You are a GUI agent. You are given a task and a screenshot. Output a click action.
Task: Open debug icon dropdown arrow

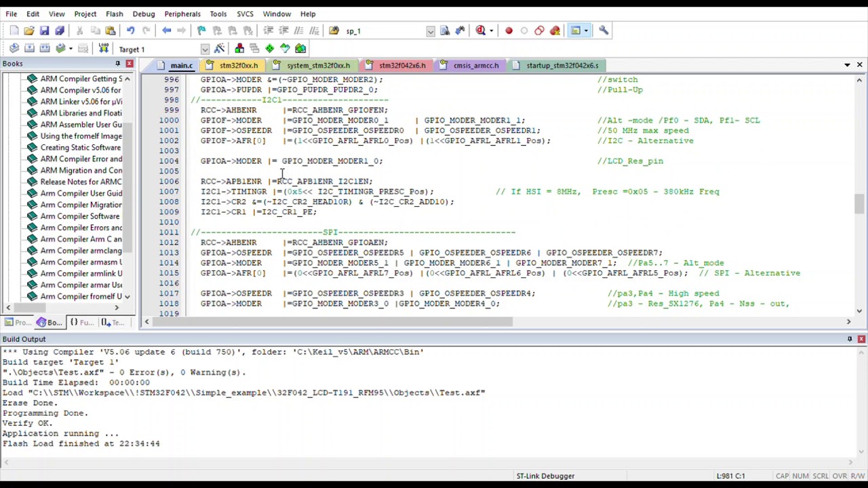(x=491, y=30)
